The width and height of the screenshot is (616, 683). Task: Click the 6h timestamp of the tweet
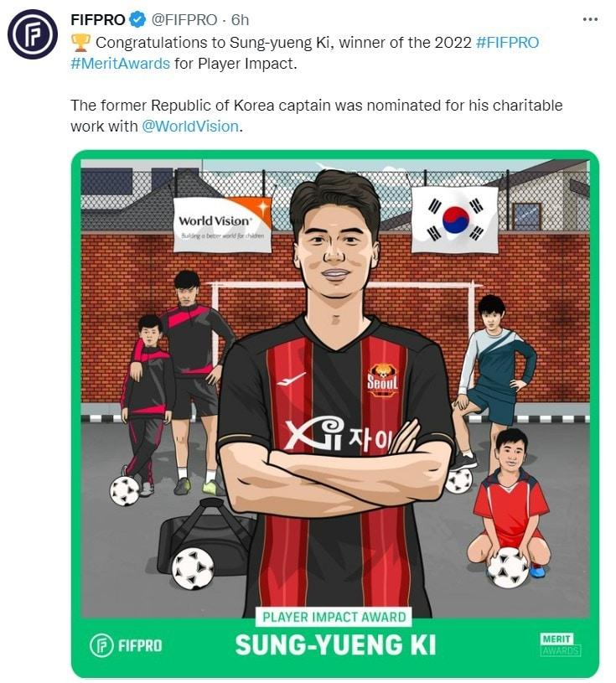[240, 20]
